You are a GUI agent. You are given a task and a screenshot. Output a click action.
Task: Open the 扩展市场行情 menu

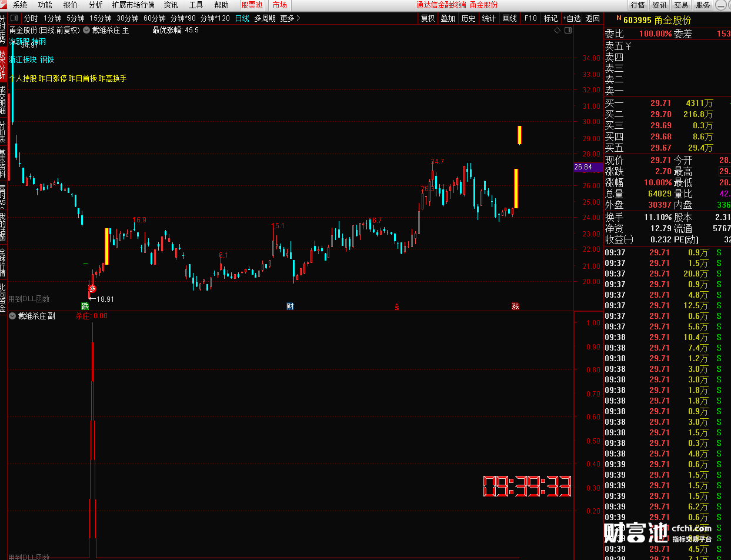point(133,5)
